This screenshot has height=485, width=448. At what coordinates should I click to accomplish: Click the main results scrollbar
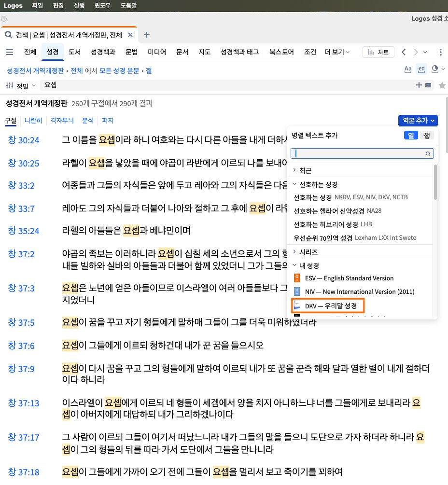[447, 125]
